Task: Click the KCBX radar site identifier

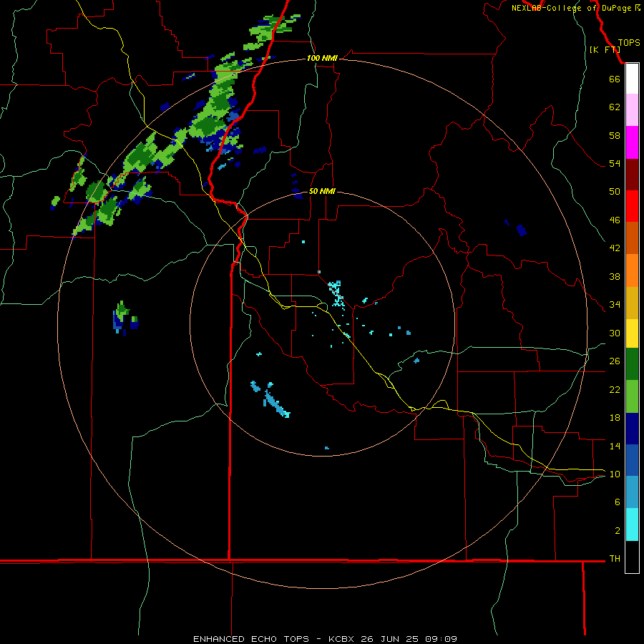Action: 341,639
